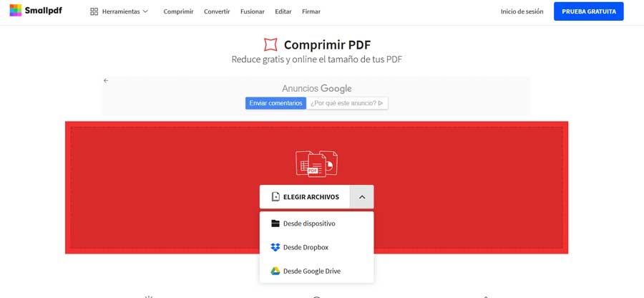Click ¿Por qué este anuncio? button
This screenshot has height=298, width=644.
347,103
